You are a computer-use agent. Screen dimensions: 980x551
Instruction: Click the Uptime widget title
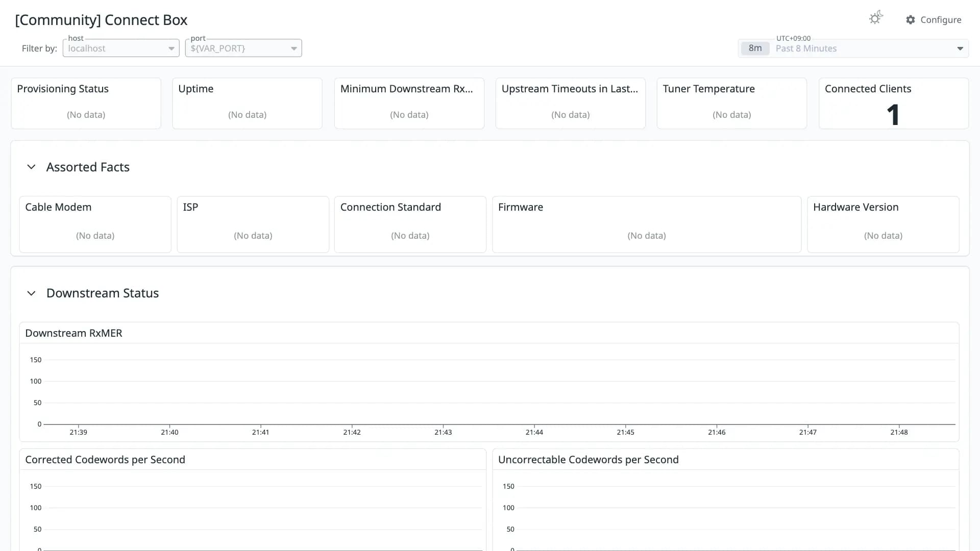(x=196, y=89)
